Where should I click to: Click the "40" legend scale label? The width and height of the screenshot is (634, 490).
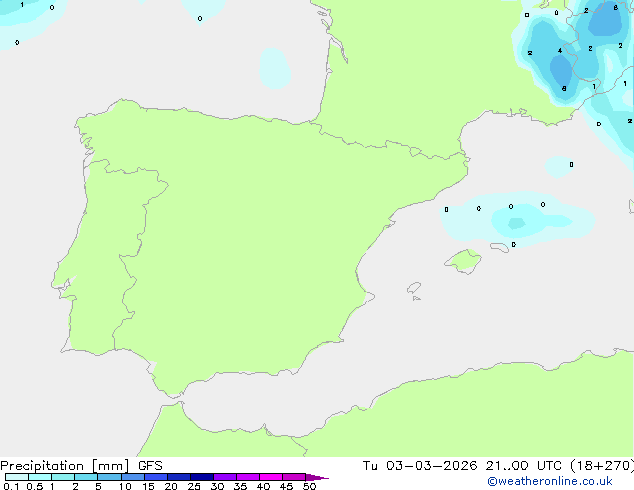[x=263, y=486]
